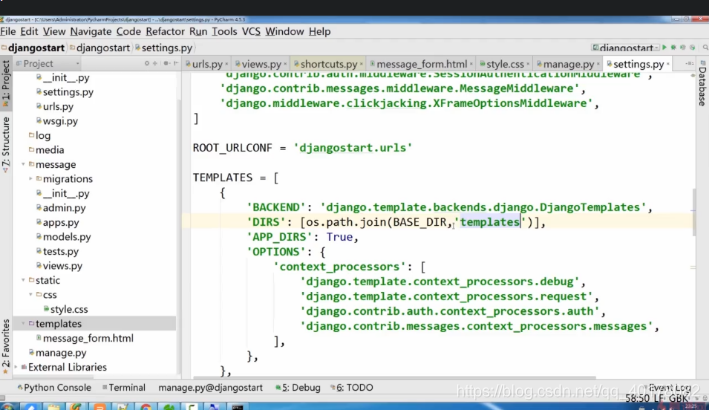The width and height of the screenshot is (710, 410).
Task: Close the views.py editor tab
Action: (x=285, y=64)
